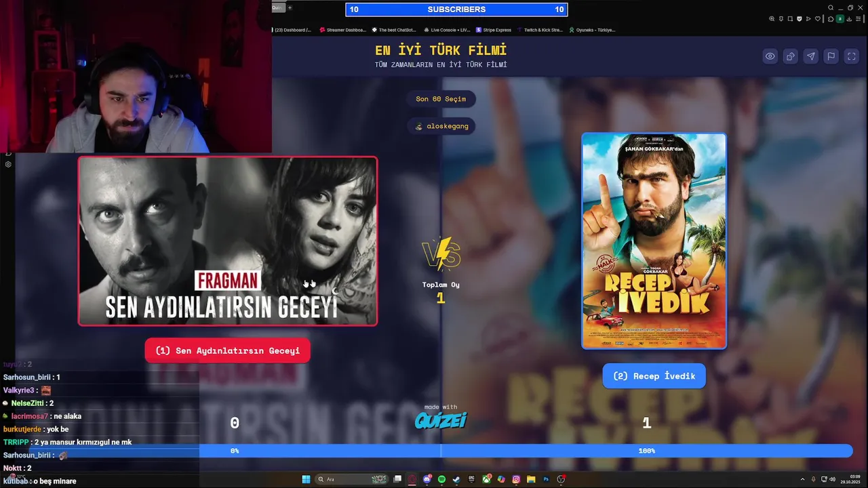Image resolution: width=868 pixels, height=488 pixels.
Task: Open the Oyuneks - Türkiye bookmark
Action: click(x=592, y=30)
